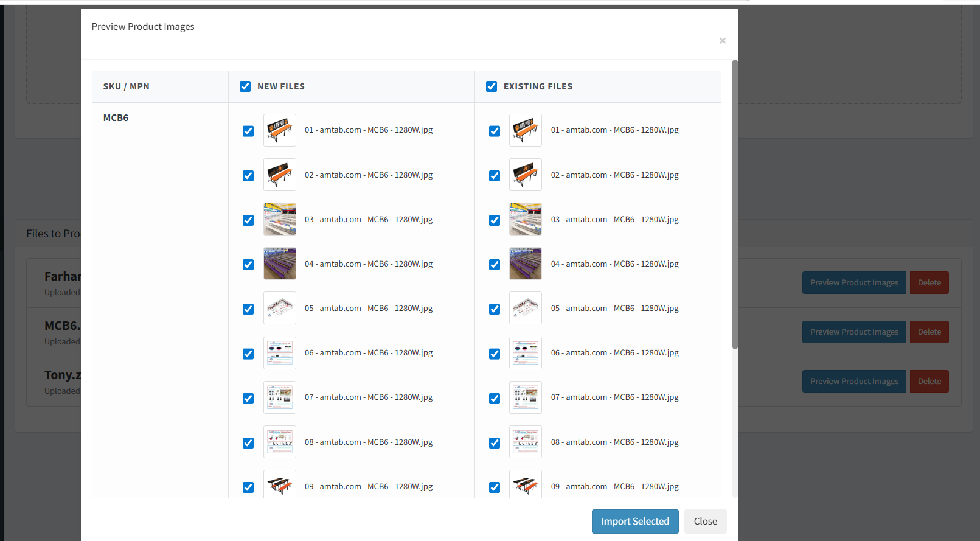Uncheck new file 03 - amtab.com - MCB6
Image resolution: width=980 pixels, height=541 pixels.
[248, 220]
